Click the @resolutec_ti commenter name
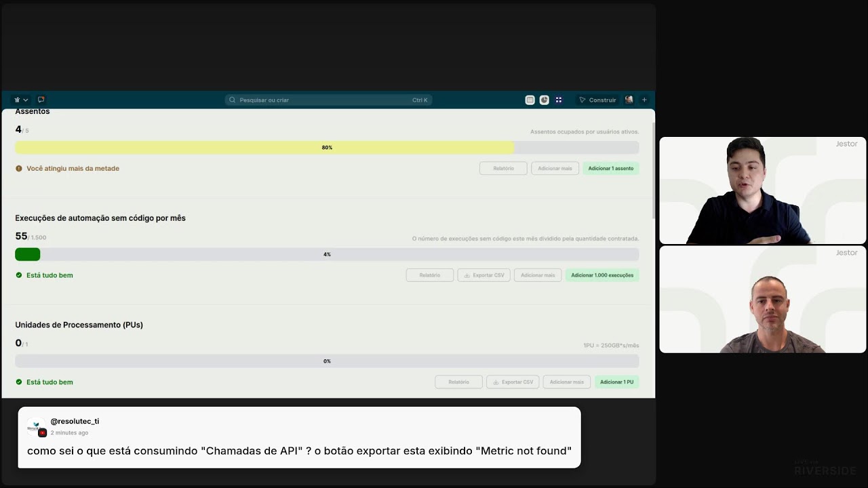The image size is (868, 488). tap(75, 421)
